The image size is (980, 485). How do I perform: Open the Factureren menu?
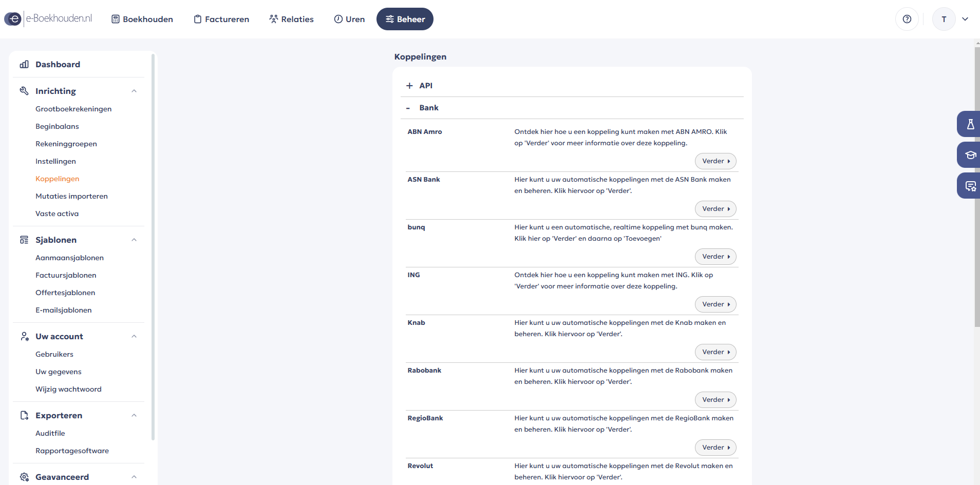click(221, 19)
